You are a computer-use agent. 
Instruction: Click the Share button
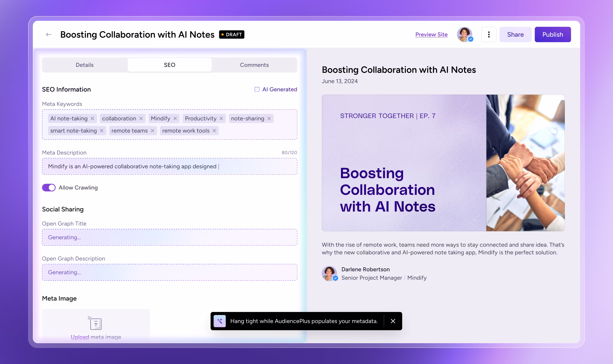(515, 34)
